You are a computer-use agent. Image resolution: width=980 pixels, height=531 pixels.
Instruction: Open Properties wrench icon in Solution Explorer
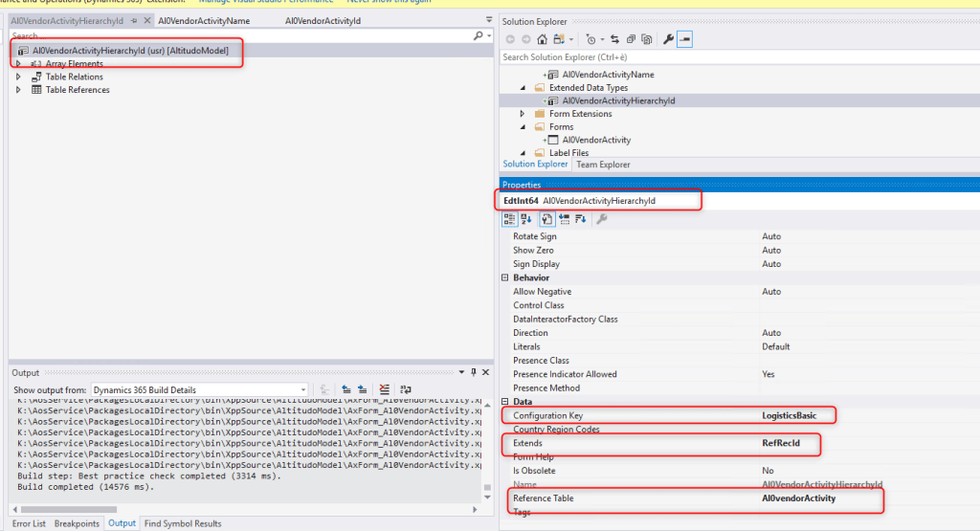click(x=669, y=39)
